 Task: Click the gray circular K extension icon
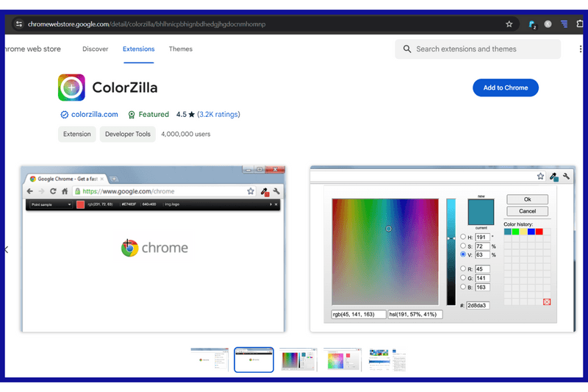pos(548,24)
